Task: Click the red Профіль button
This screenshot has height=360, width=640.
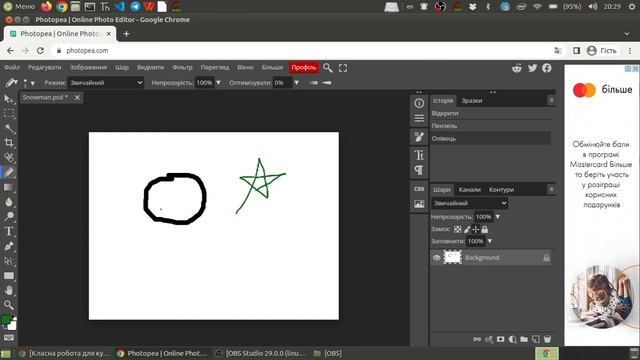Action: click(304, 67)
